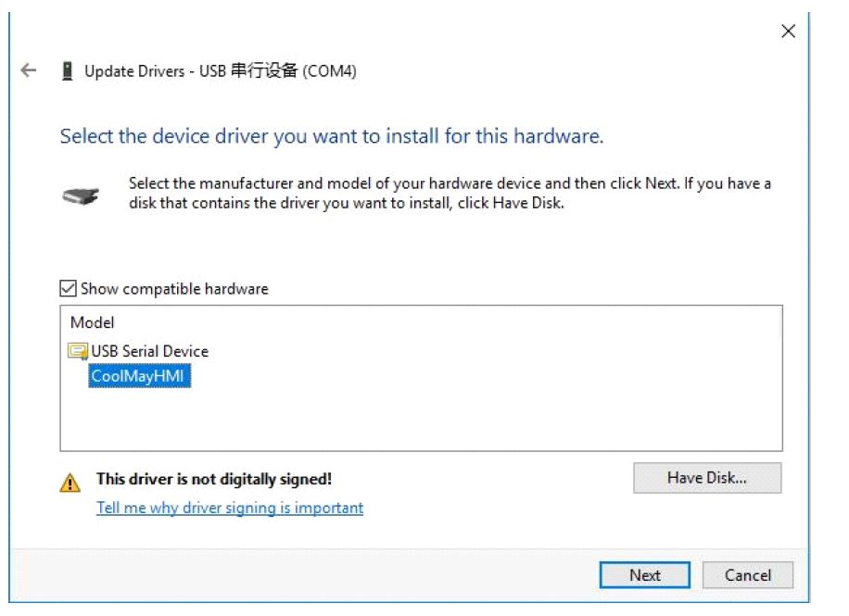Go back using the left arrow icon
Screen dimensions: 849x616
[x=28, y=69]
